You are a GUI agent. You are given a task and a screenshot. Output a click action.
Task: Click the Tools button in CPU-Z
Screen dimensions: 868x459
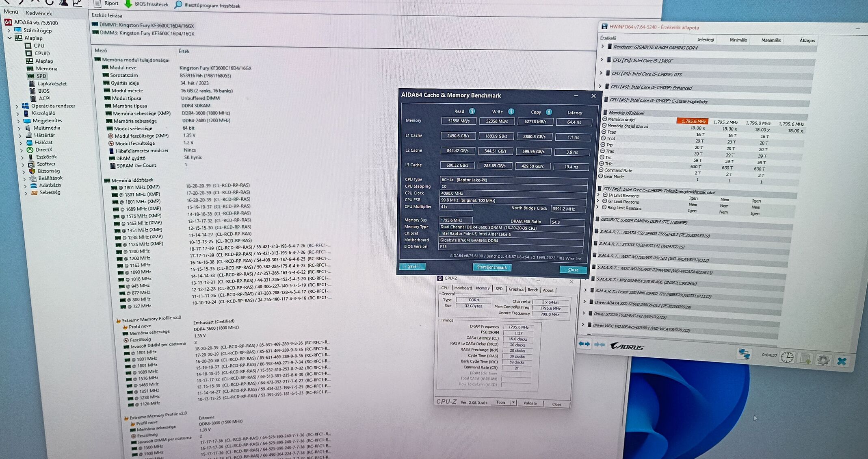[x=501, y=402]
